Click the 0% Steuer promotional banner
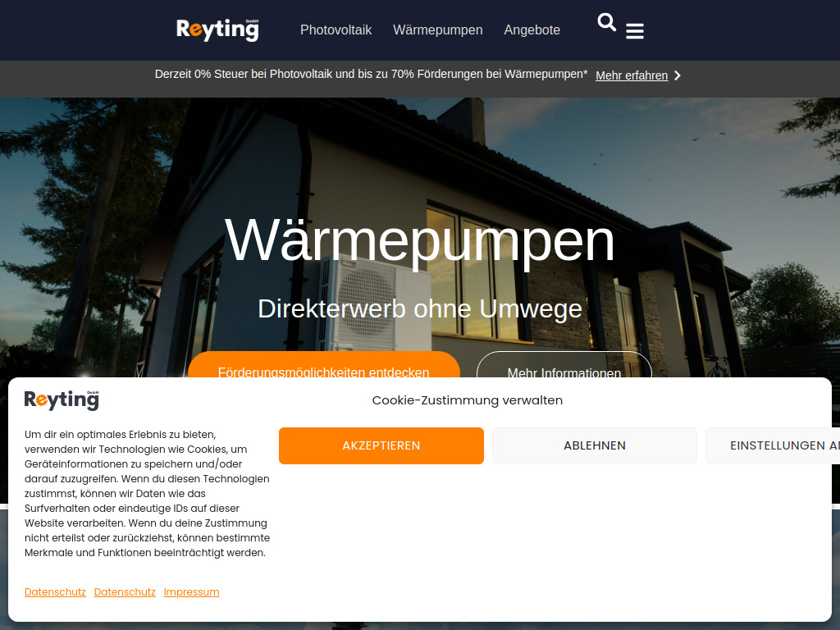The image size is (840, 630). pyautogui.click(x=370, y=74)
